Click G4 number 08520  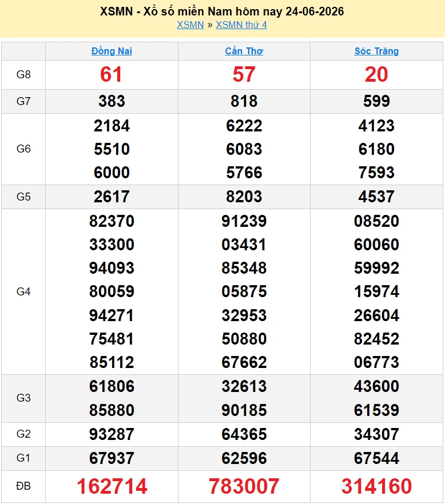click(376, 221)
